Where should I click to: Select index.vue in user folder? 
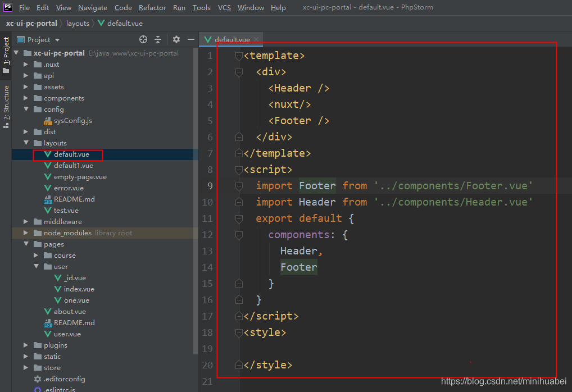[x=79, y=289]
